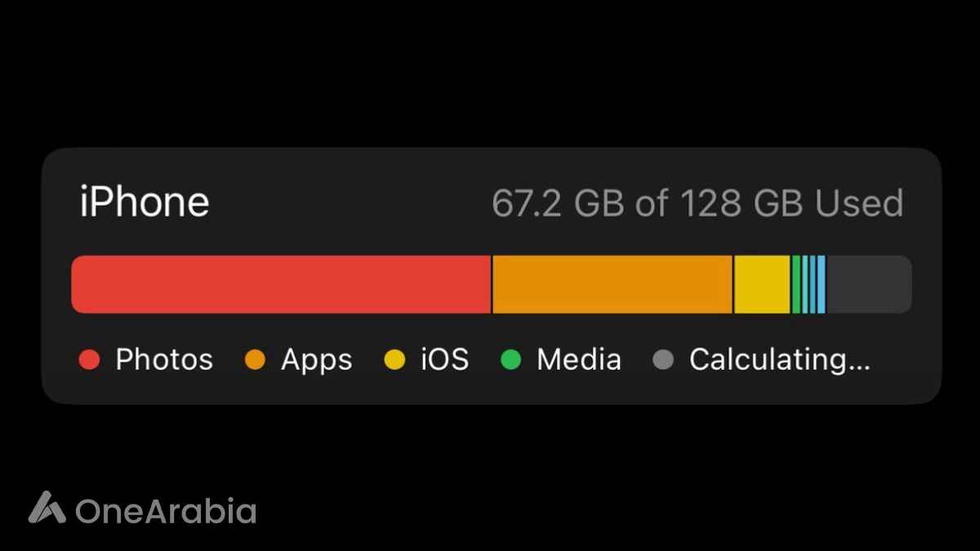Screen dimensions: 980x551
Task: Click the iPhone storage title
Action: tap(145, 202)
